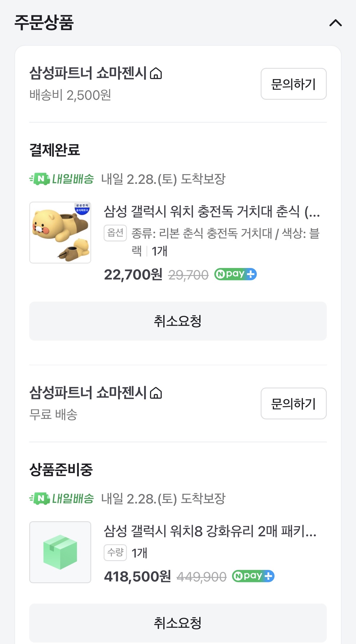Collapse the 주문상품 section chevron
The width and height of the screenshot is (356, 644).
335,23
